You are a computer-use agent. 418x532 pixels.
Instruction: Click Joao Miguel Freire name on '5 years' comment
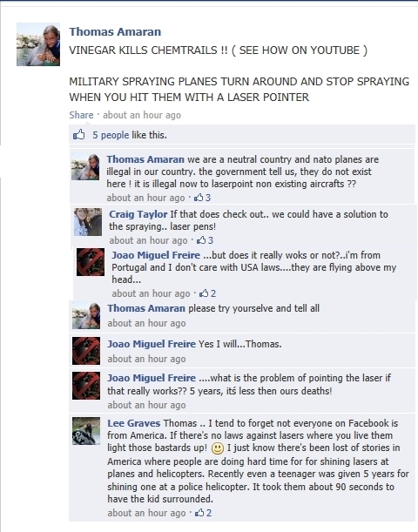[x=152, y=378]
